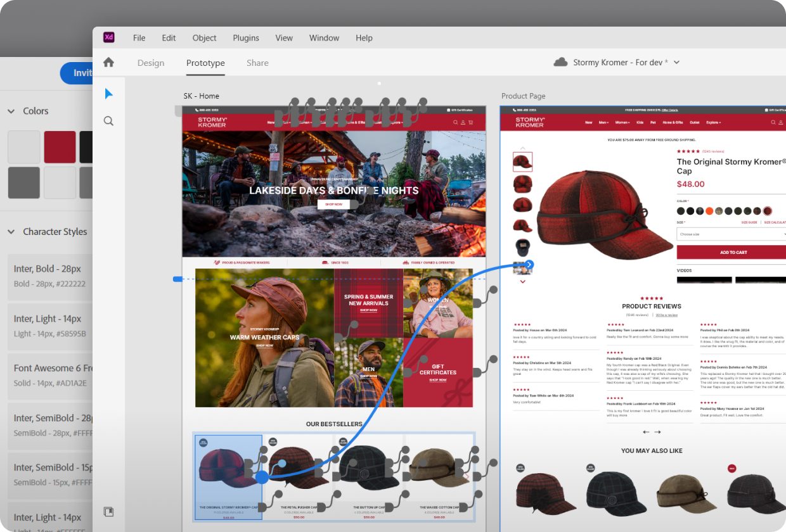786x532 pixels.
Task: Open Women menu on Product Page nav
Action: (623, 122)
